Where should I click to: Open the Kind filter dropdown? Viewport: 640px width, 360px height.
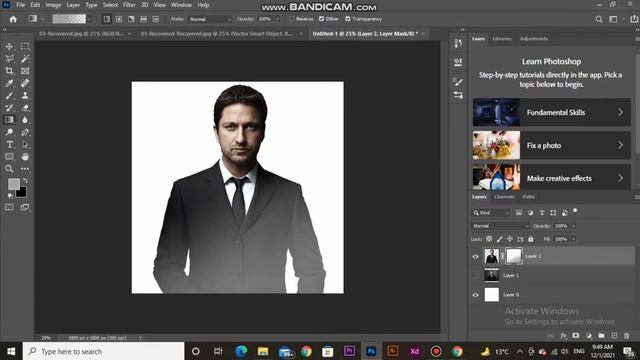(491, 213)
